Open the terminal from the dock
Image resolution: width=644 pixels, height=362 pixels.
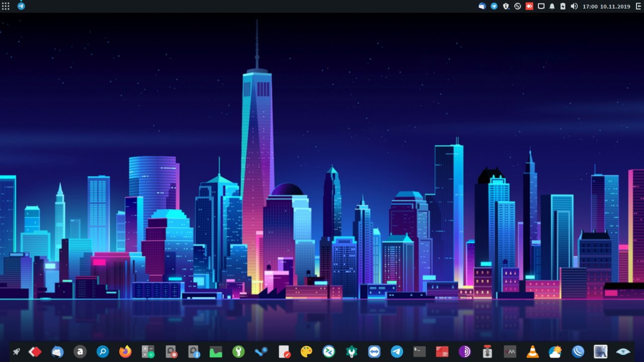pyautogui.click(x=420, y=351)
